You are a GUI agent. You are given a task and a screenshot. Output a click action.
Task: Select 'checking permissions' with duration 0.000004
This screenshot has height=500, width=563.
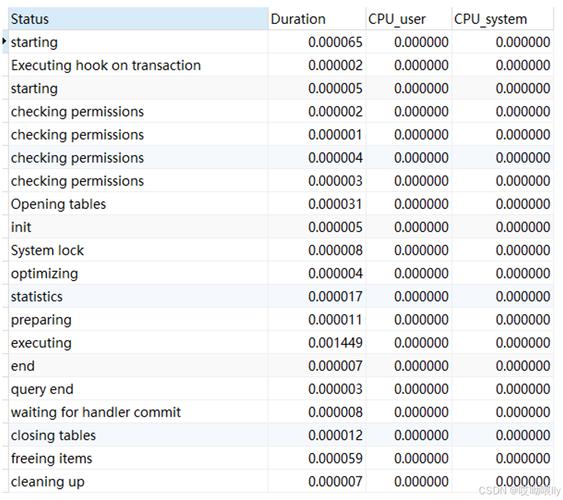138,158
